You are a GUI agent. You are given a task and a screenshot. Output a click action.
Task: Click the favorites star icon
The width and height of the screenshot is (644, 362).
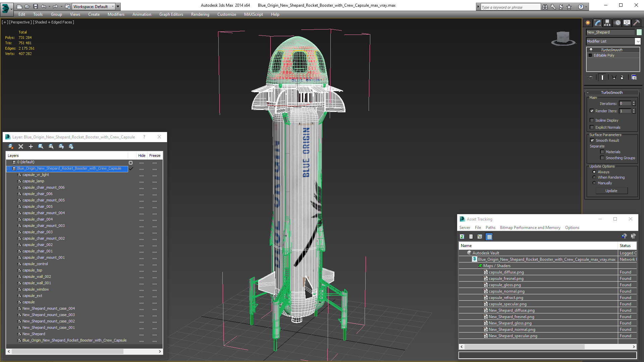569,7
